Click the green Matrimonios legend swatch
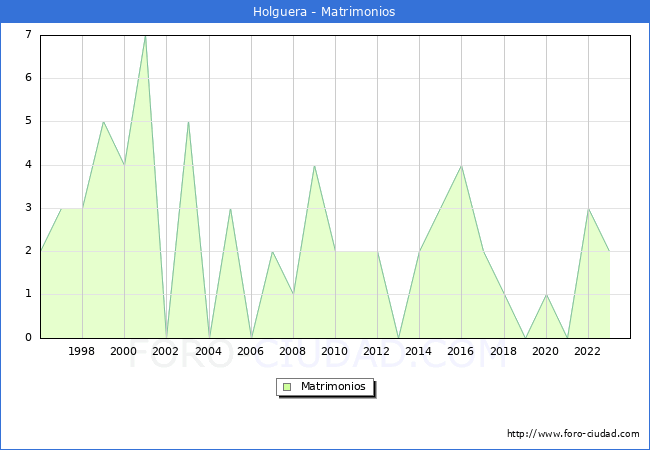Image resolution: width=650 pixels, height=450 pixels. 287,386
